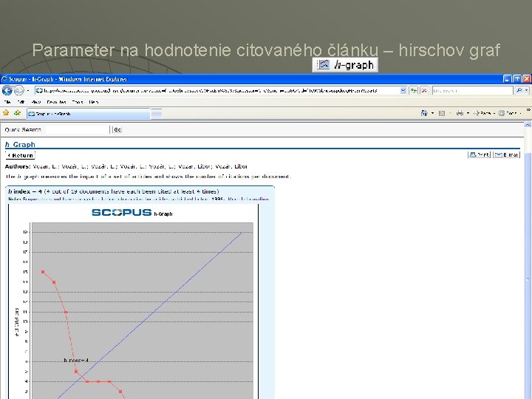Open the Tools gear menu in command bar
Screen dimensions: 532x399
[510, 113]
